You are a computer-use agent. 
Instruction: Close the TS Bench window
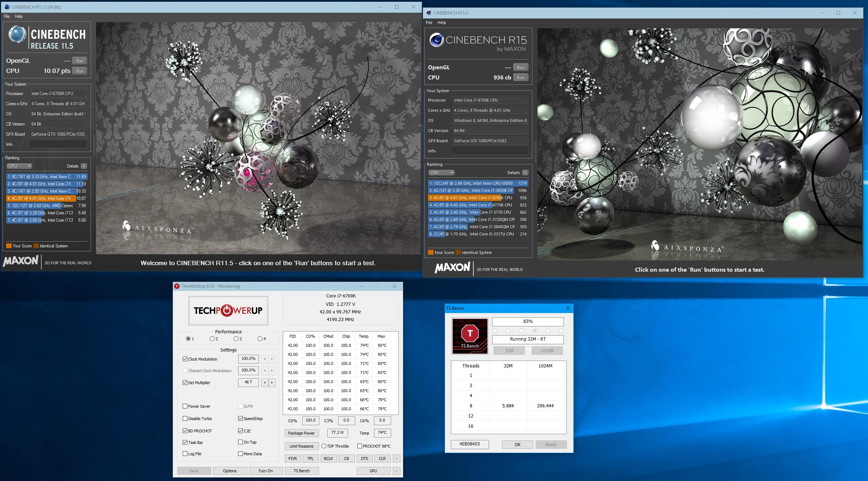(568, 308)
